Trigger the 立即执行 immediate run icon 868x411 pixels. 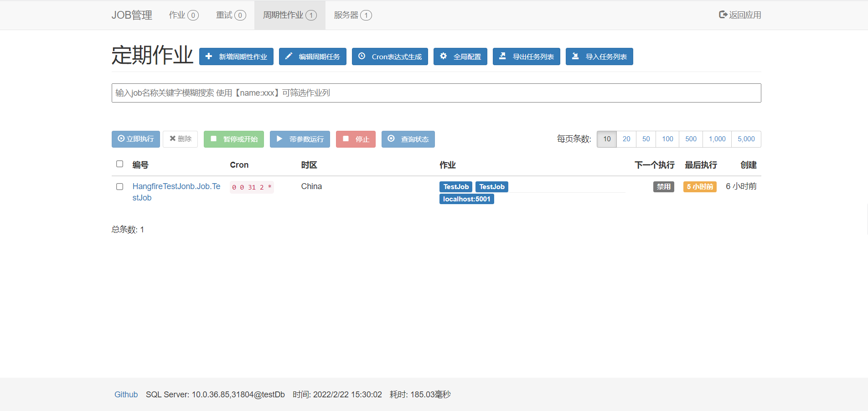tap(120, 139)
